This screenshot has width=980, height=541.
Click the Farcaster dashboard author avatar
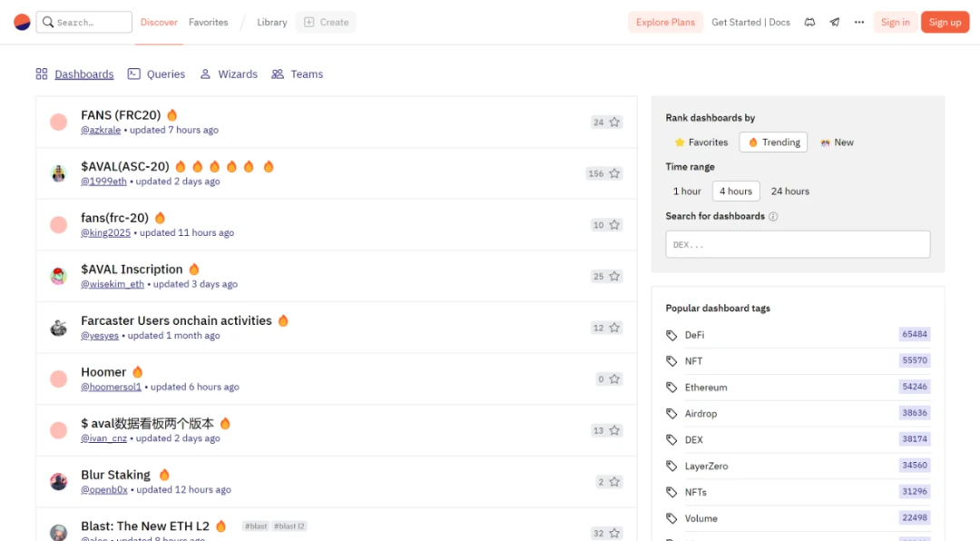[58, 328]
